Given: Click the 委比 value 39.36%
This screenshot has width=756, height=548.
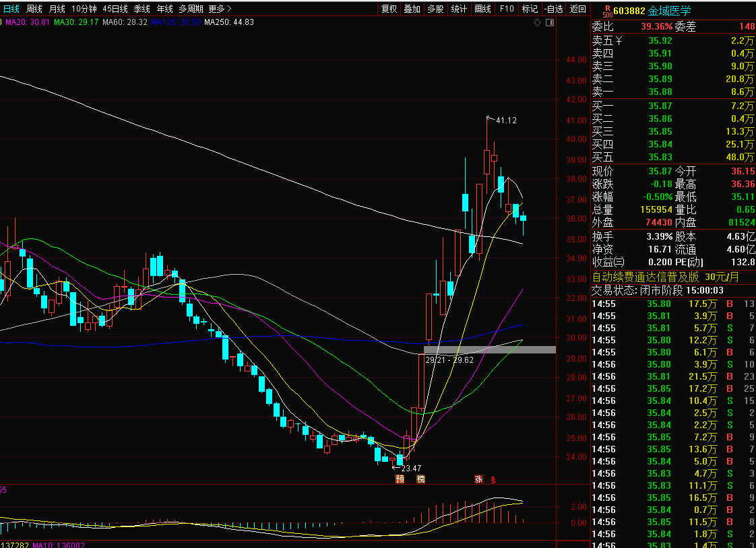Looking at the screenshot, I should click(x=657, y=26).
